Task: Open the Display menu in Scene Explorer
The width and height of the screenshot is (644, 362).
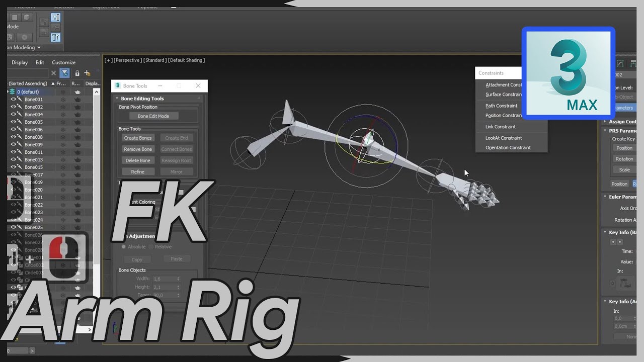Action: tap(20, 63)
